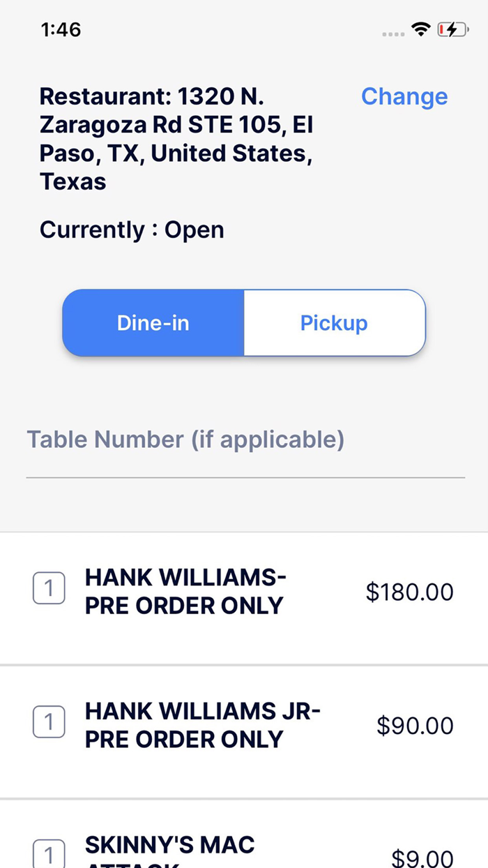
Task: Select the Dine-in option
Action: [x=153, y=322]
